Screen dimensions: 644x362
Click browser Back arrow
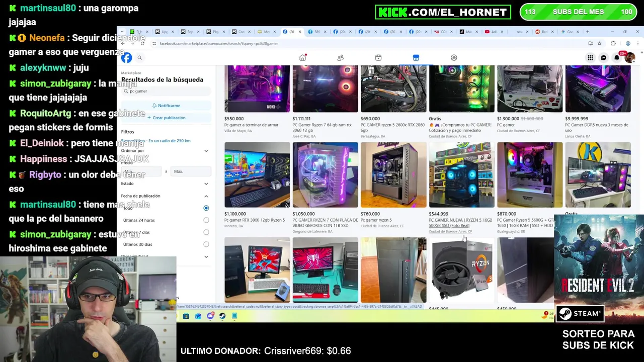coord(123,44)
